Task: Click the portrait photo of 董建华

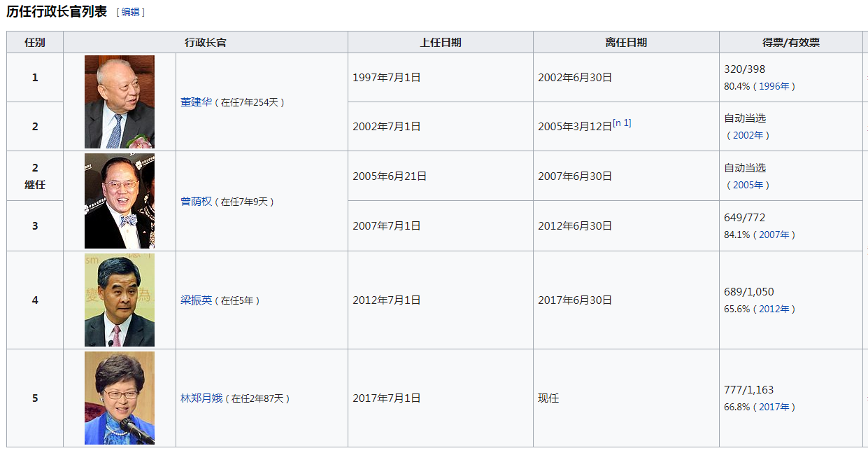Action: [120, 102]
